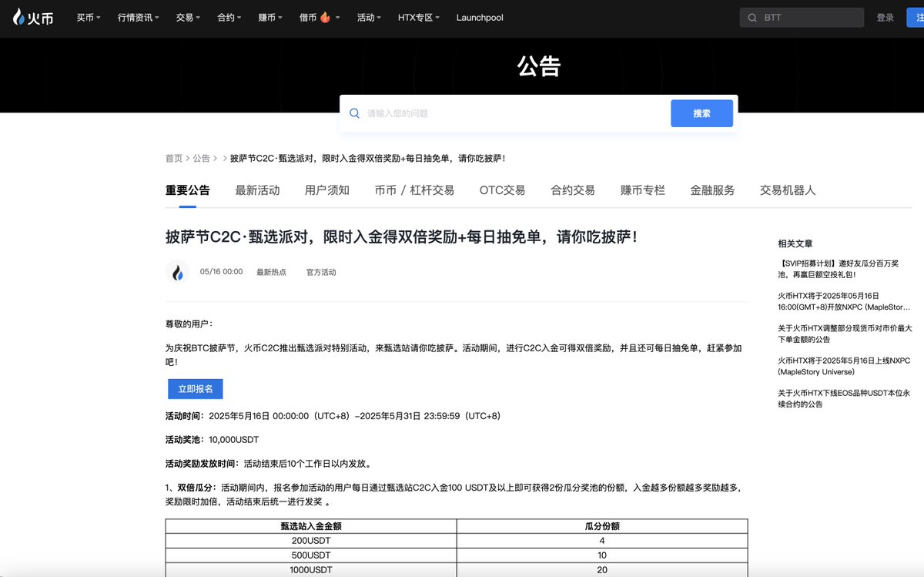Open the 2025年5月16日上线NXPC related article
The height and width of the screenshot is (577, 924).
(x=844, y=366)
